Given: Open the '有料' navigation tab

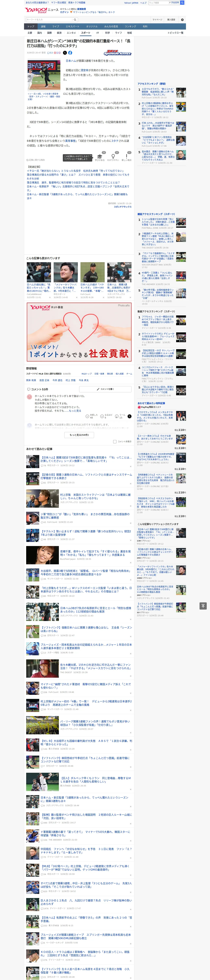Looking at the screenshot, I should click(145, 27).
